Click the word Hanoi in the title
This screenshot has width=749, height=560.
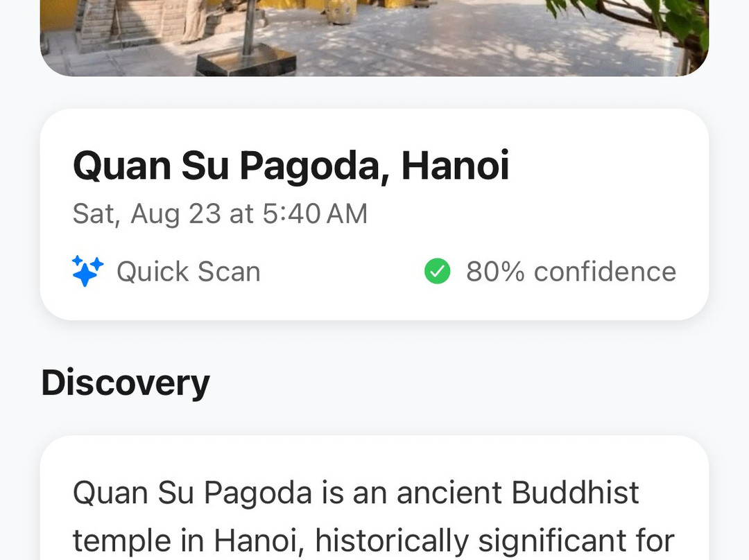click(455, 166)
